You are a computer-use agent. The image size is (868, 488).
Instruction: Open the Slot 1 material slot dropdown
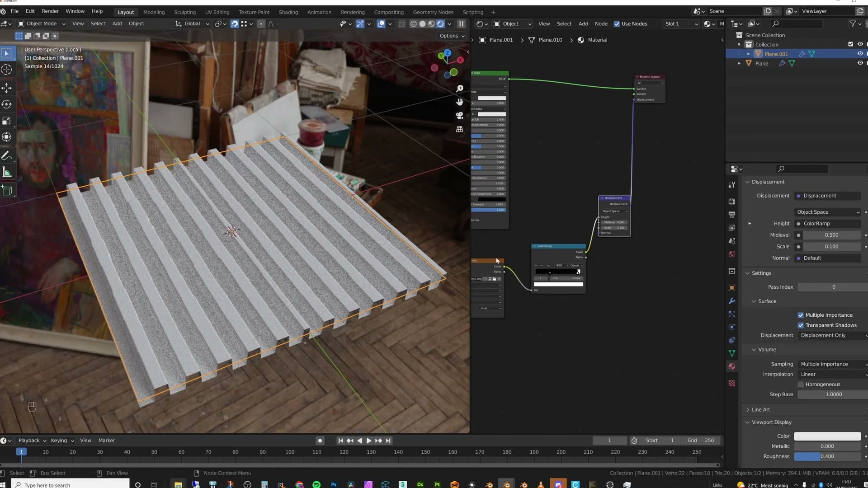[x=681, y=24]
